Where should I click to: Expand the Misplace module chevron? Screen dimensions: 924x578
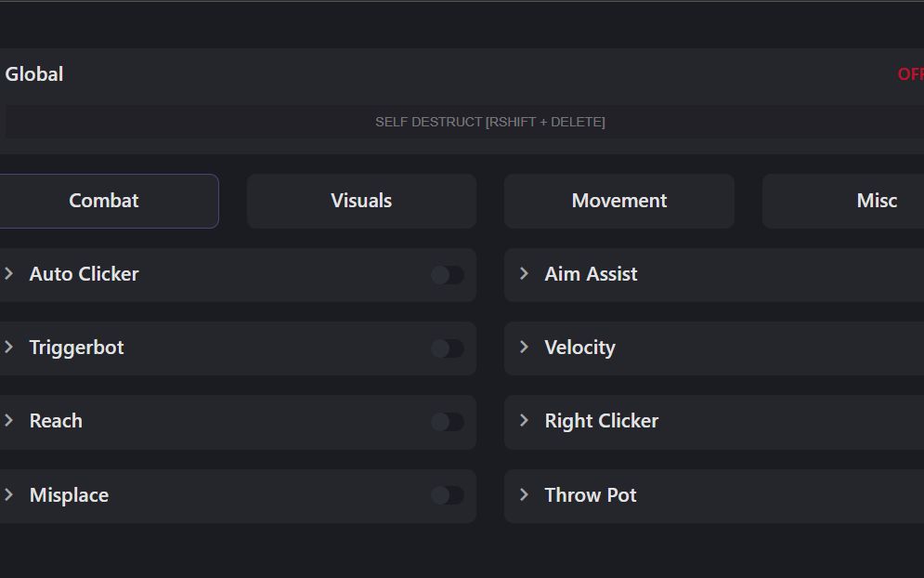(9, 495)
